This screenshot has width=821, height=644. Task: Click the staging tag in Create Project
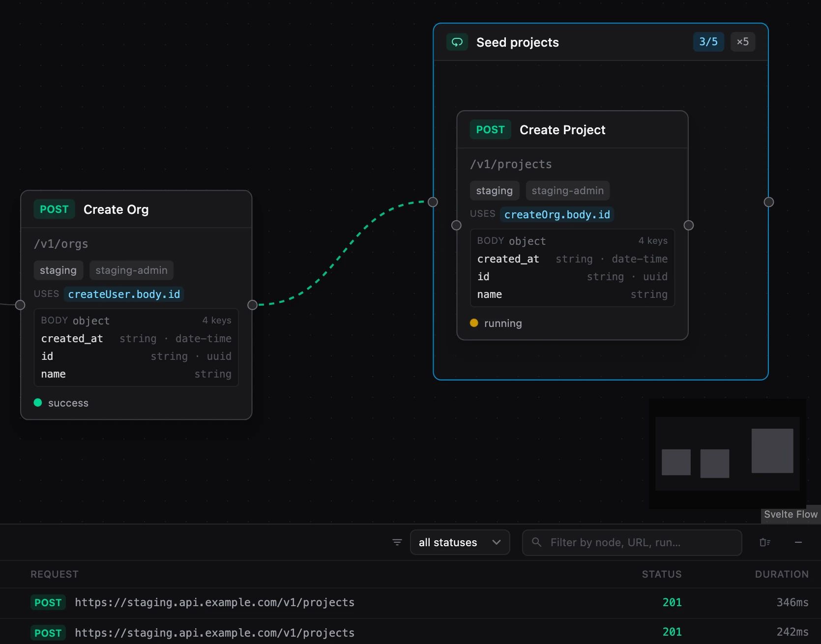(x=494, y=191)
